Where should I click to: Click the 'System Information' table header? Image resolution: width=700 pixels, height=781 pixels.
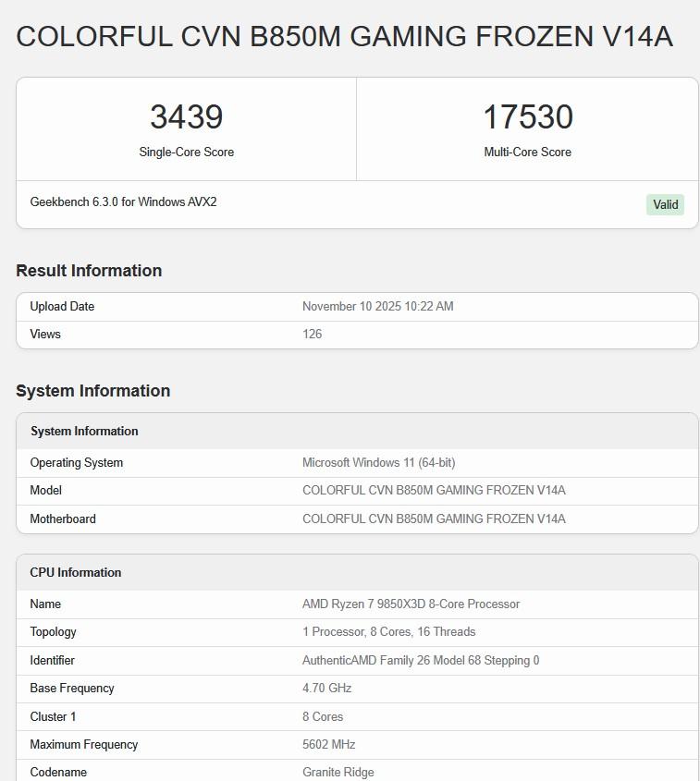tap(84, 432)
